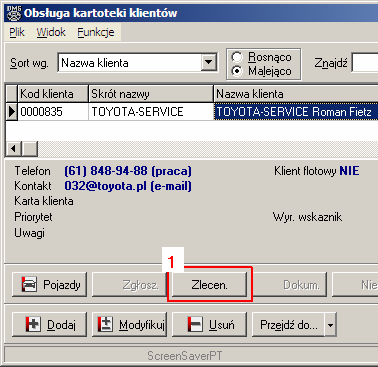
Task: Click into the Znajdź search field
Action: tap(365, 63)
